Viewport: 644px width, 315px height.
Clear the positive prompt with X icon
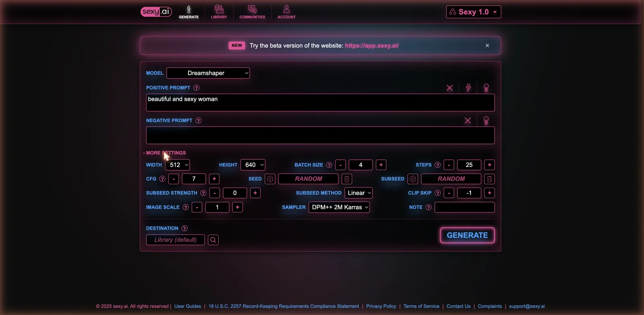[450, 88]
